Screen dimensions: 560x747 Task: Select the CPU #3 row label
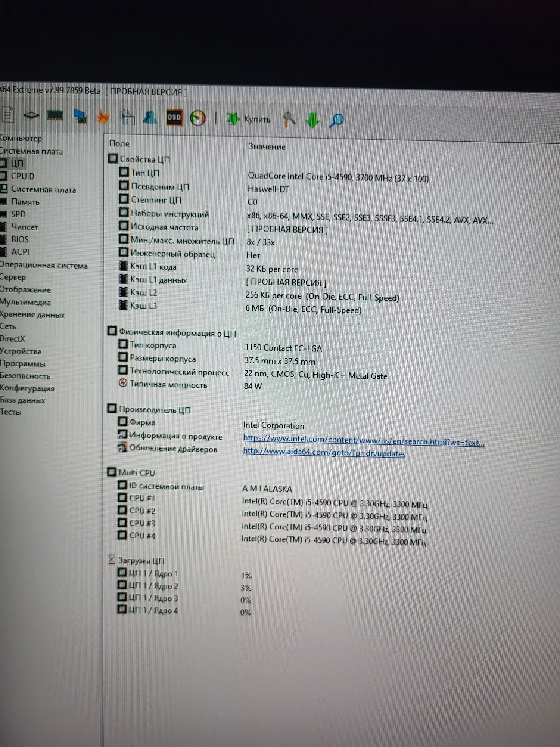coord(142,523)
